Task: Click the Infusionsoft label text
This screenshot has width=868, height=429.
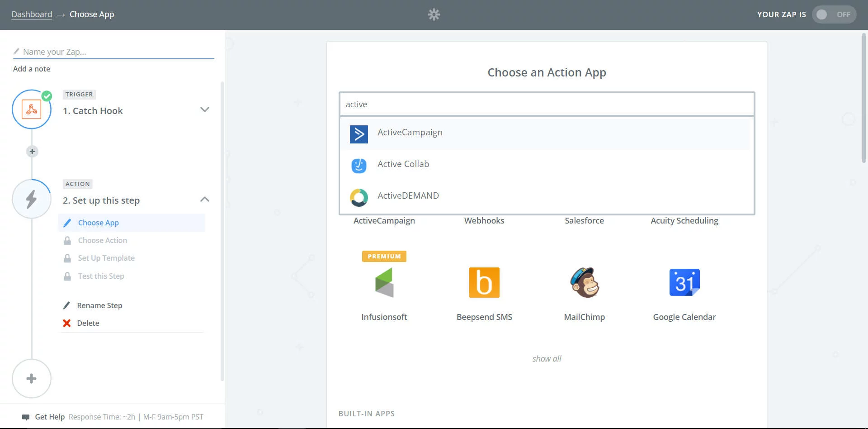Action: point(384,317)
